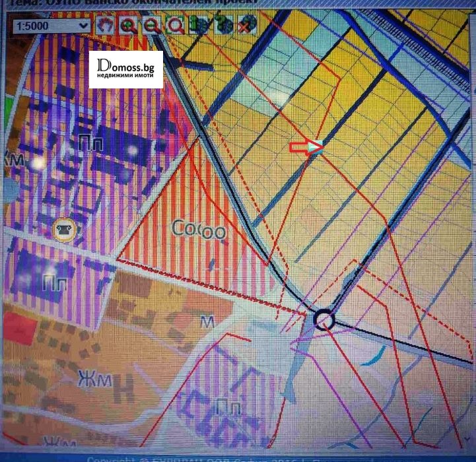
Task: Click the lower-left Пп zone label
Action: [x=53, y=282]
